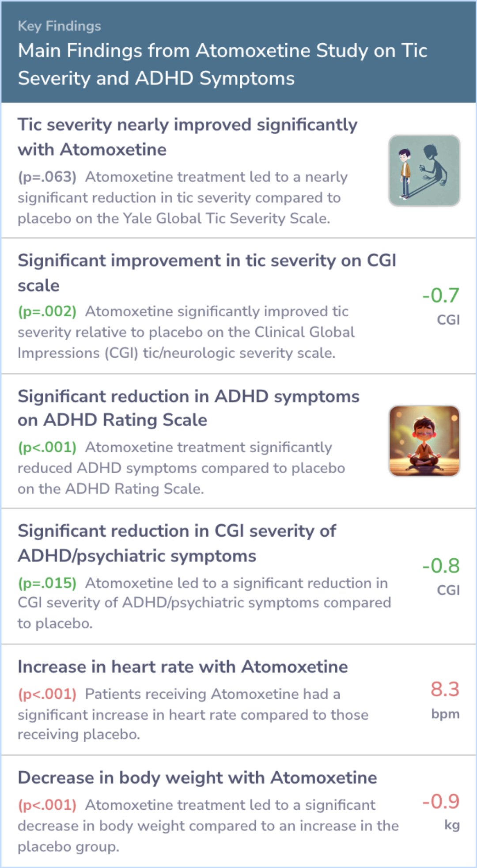Click the green (p=.002) p-value label
The image size is (477, 868).
click(47, 311)
